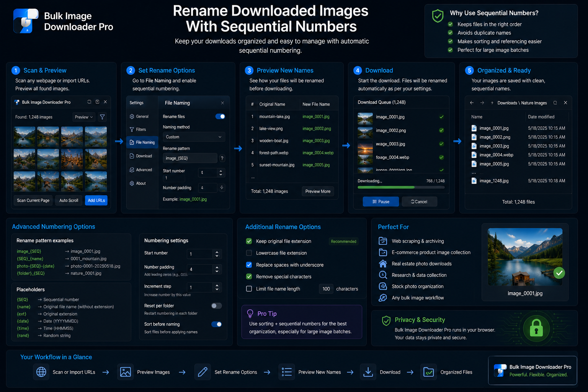The height and width of the screenshot is (392, 588).
Task: Click the file icon of image_0001.jpg
Action: (x=474, y=128)
